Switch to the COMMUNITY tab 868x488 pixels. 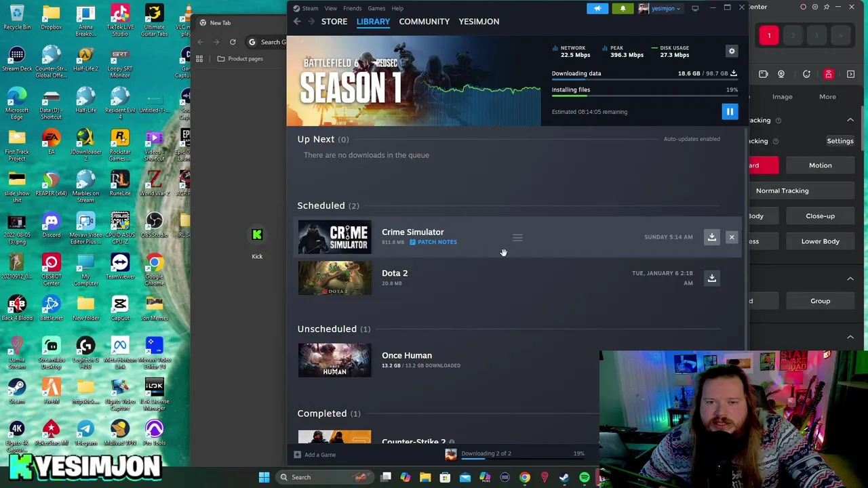click(x=424, y=22)
